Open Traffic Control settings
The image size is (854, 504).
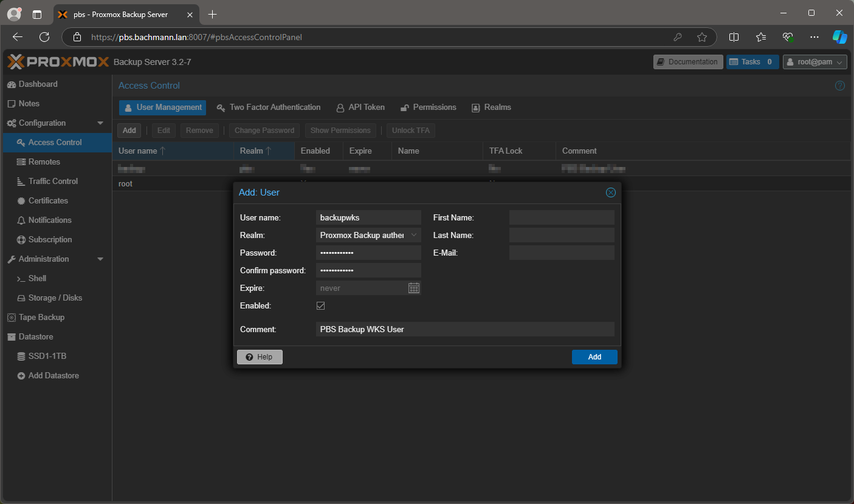[x=53, y=181]
